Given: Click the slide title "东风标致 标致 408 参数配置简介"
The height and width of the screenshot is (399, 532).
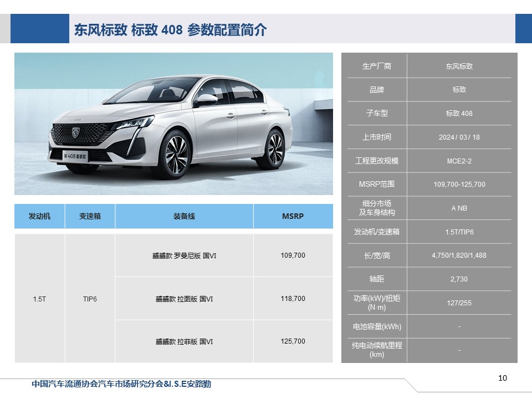Looking at the screenshot, I should pyautogui.click(x=170, y=30).
